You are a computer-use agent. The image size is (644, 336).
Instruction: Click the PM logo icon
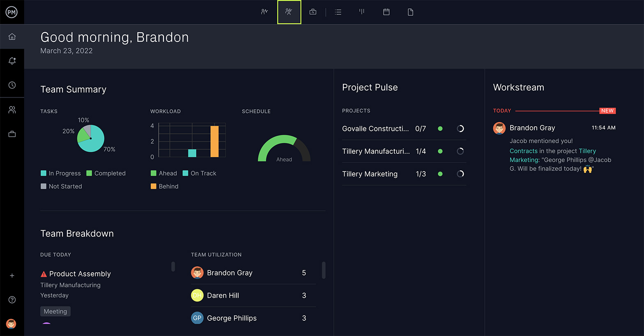click(11, 12)
